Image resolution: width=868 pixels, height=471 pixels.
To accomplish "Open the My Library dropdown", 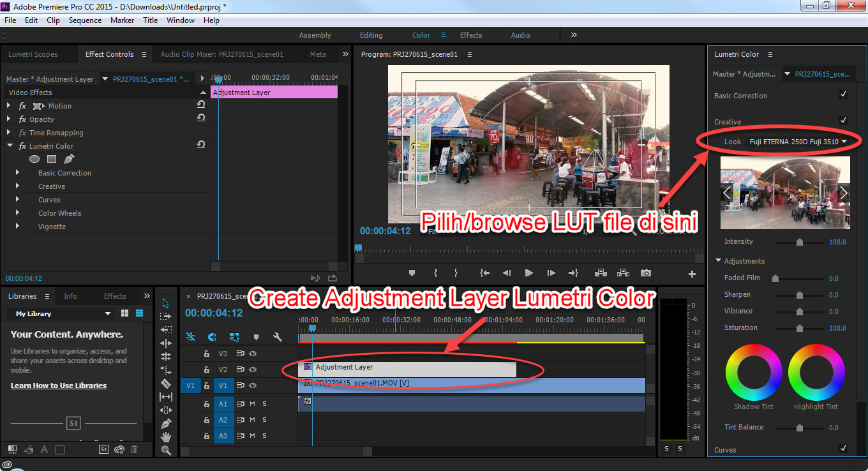I will click(59, 313).
